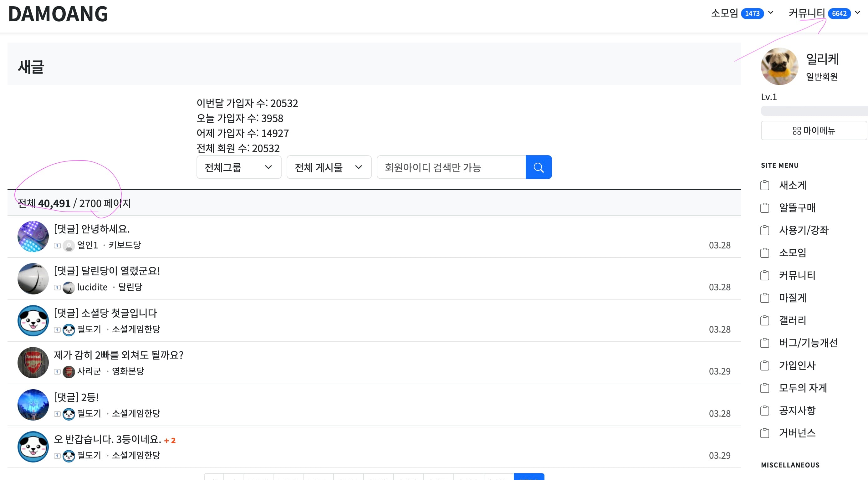Click 소셜게임한당 in the 소셜당 첫글입니다 row
The image size is (868, 480).
point(136,329)
